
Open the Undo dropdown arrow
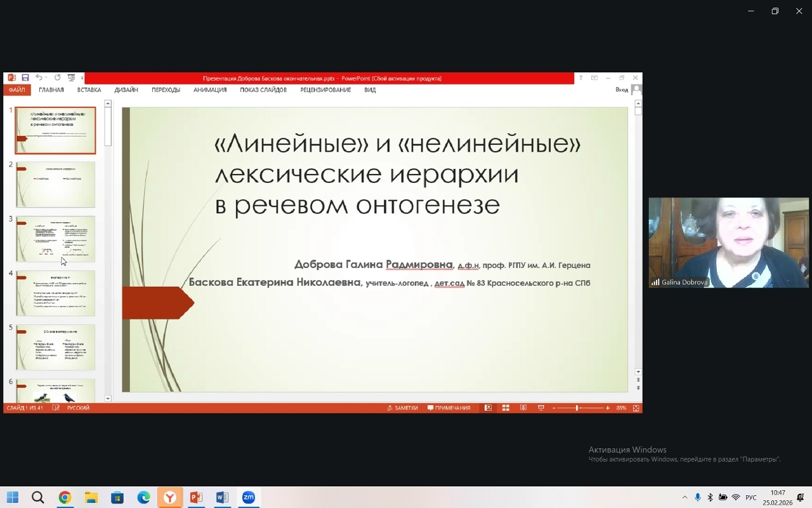[46, 77]
